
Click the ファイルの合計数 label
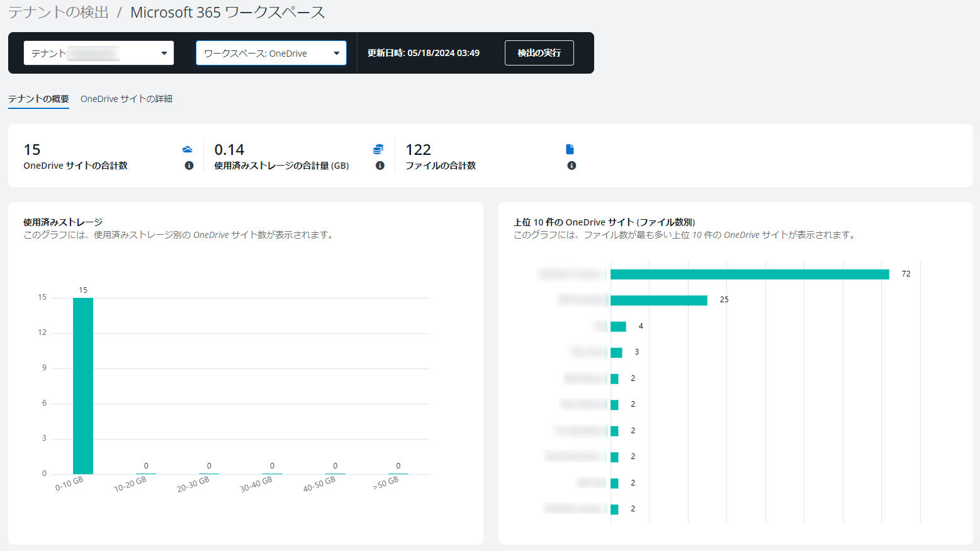pyautogui.click(x=441, y=166)
